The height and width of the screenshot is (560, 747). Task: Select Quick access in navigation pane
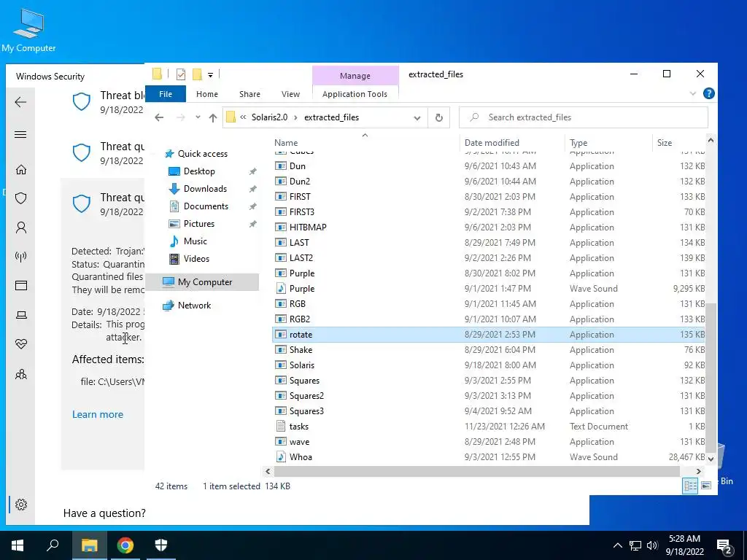(x=203, y=154)
